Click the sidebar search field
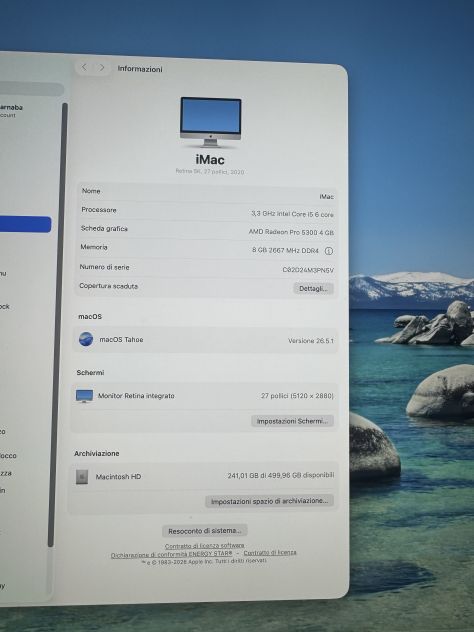The image size is (474, 632). pyautogui.click(x=31, y=89)
